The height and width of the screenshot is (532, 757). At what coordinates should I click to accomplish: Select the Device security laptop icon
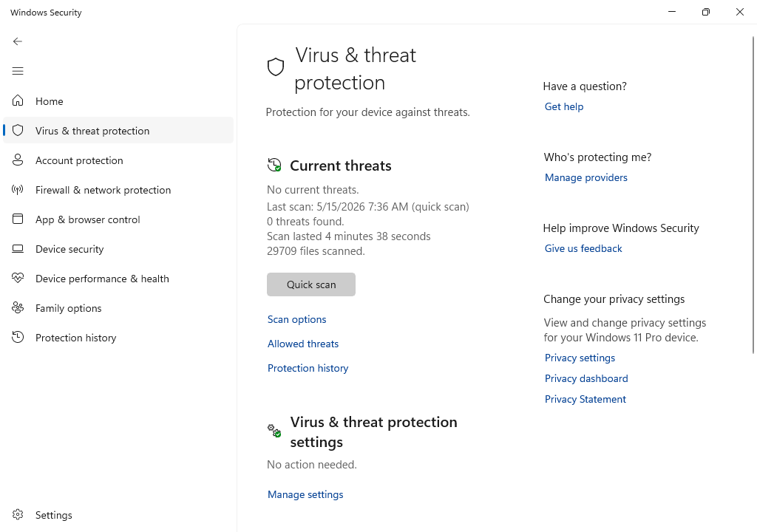18,249
